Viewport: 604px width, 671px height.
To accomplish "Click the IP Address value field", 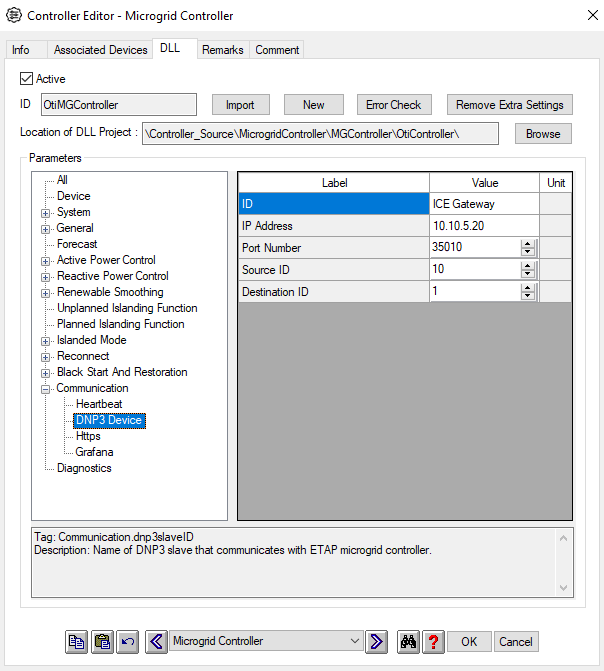I will pyautogui.click(x=484, y=226).
